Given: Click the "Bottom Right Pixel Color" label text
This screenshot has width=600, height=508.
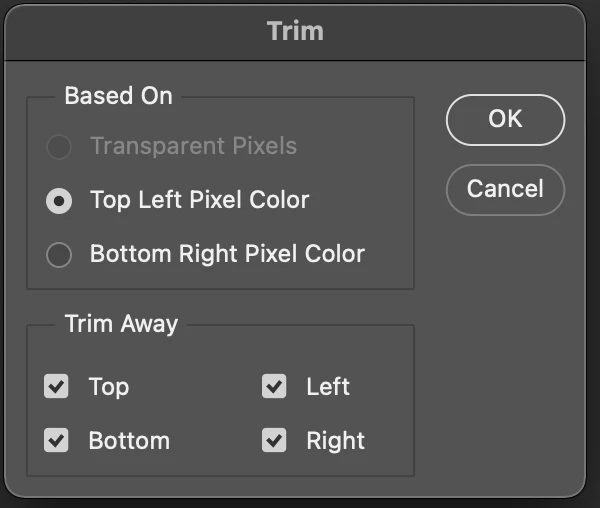Looking at the screenshot, I should tap(227, 254).
